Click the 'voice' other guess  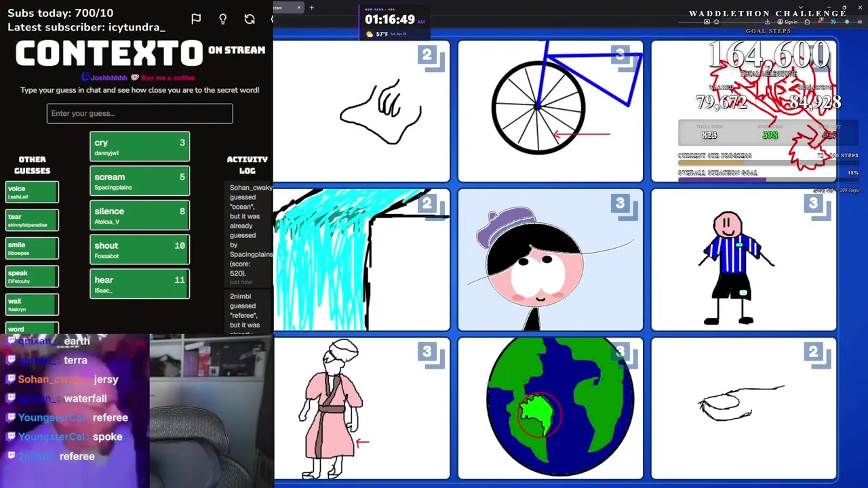click(32, 192)
